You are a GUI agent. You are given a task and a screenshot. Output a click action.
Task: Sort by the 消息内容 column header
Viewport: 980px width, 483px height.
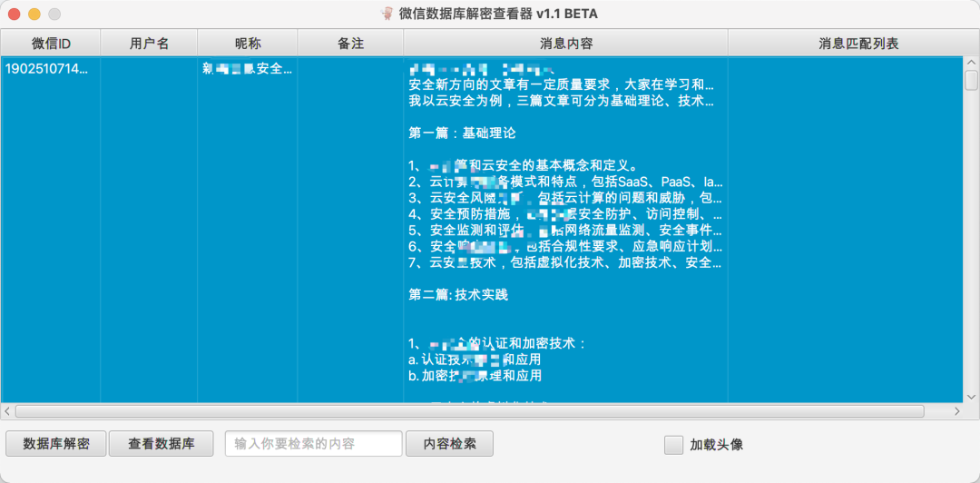[565, 44]
